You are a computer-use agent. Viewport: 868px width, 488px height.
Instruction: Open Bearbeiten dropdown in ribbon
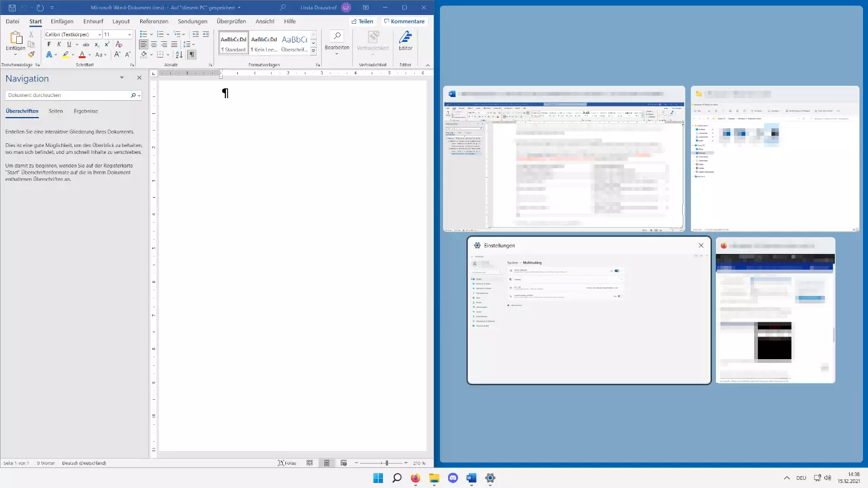(x=337, y=42)
